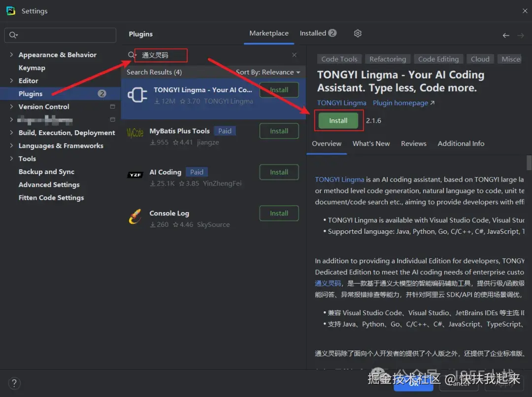The height and width of the screenshot is (397, 532).
Task: Expand Appearance & Behavior section
Action: click(x=11, y=54)
